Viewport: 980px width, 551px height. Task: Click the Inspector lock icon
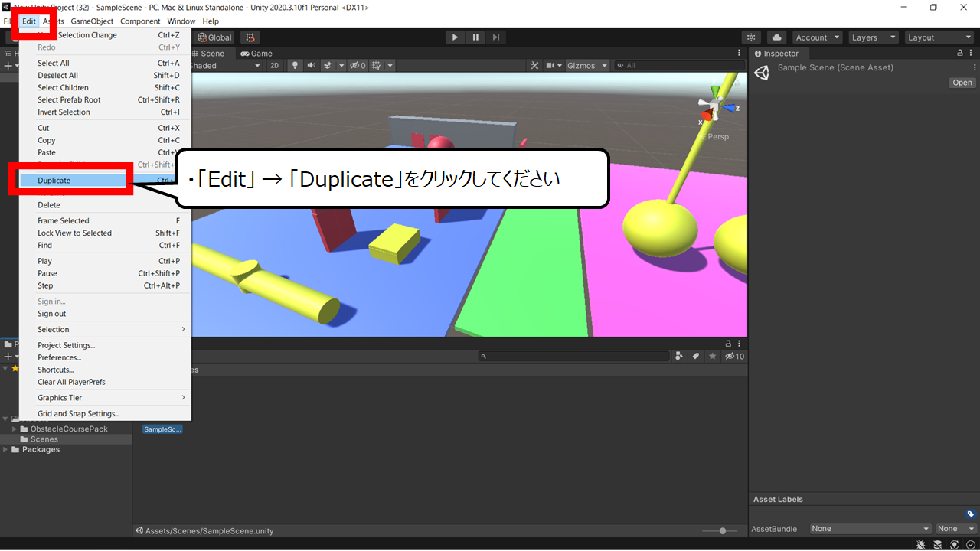point(960,54)
